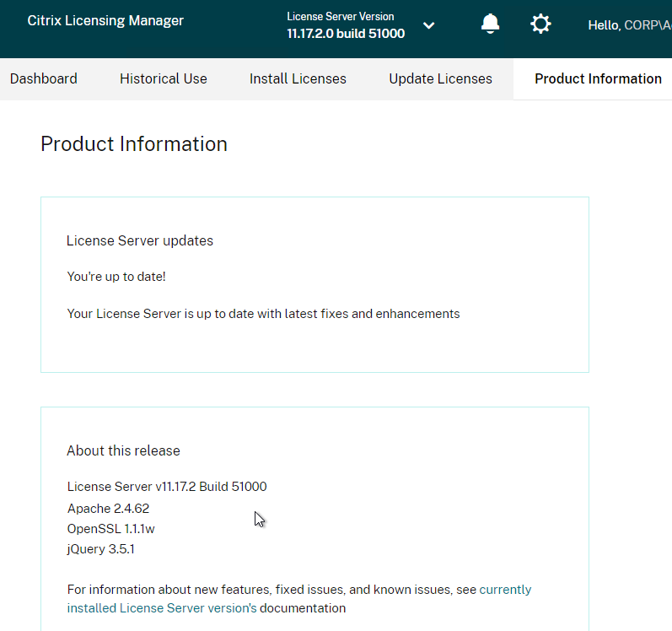Viewport: 672px width, 631px height.
Task: Open the Historical Use tab
Action: 164,79
